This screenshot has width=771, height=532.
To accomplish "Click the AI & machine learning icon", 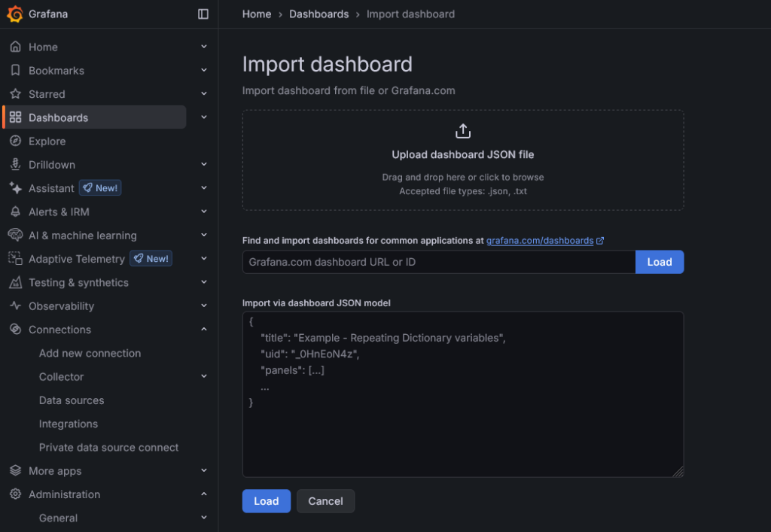I will coord(15,236).
